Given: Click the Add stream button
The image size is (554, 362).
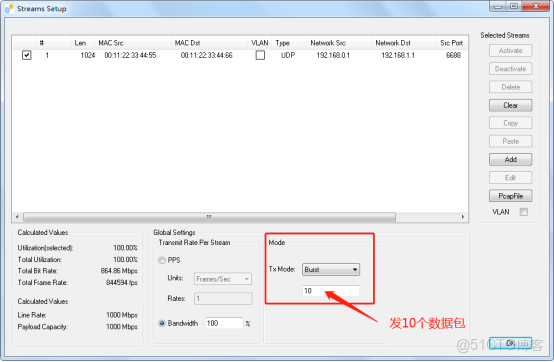Looking at the screenshot, I should (510, 159).
